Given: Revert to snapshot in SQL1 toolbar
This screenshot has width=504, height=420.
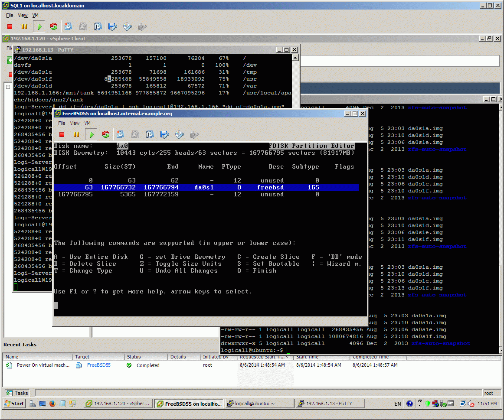Looking at the screenshot, I should (83, 26).
